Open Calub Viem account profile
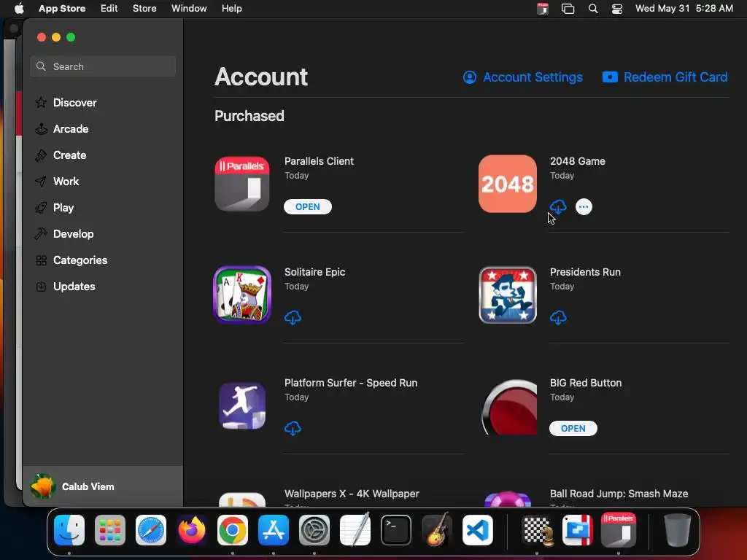The image size is (747, 560). [103, 486]
